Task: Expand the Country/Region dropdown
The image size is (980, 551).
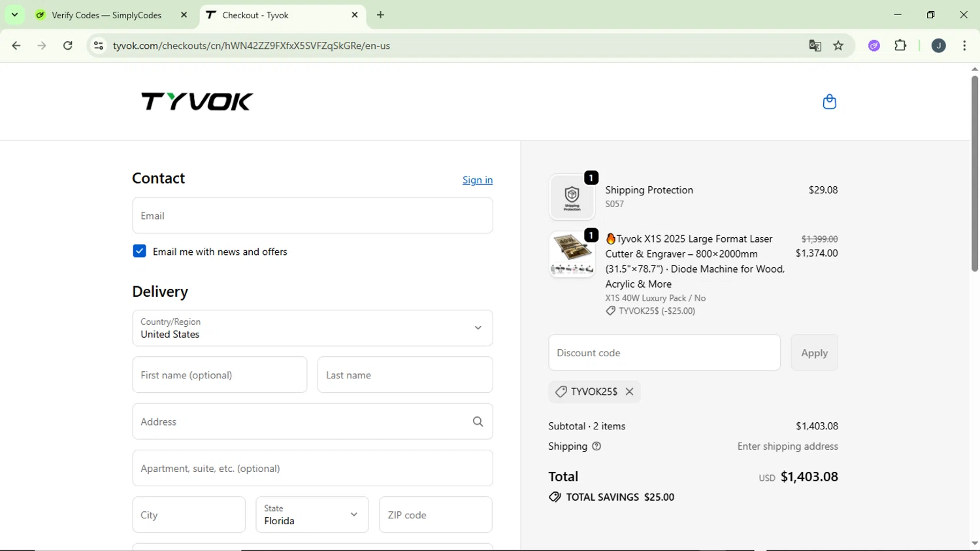Action: [312, 328]
